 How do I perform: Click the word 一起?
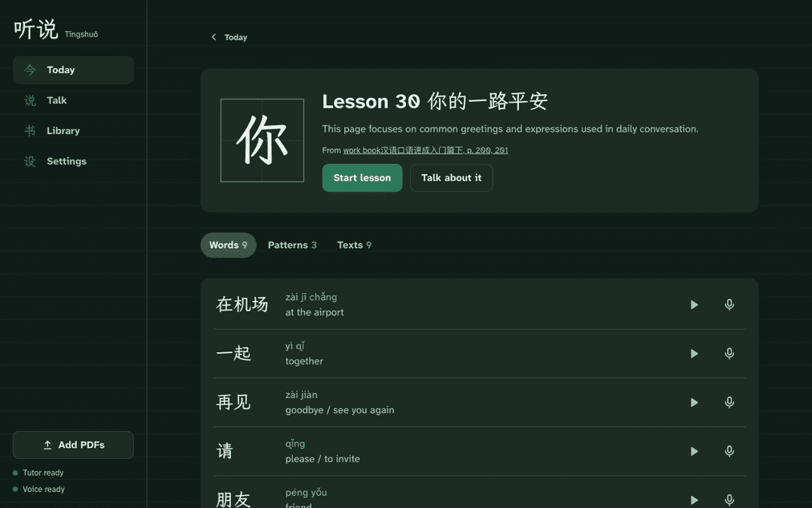click(x=233, y=354)
